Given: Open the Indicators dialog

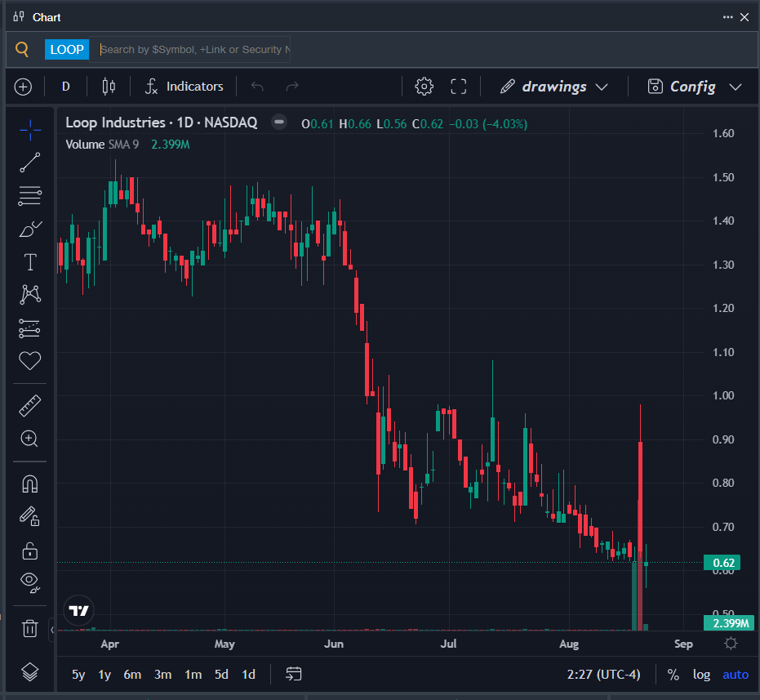Looking at the screenshot, I should [184, 87].
